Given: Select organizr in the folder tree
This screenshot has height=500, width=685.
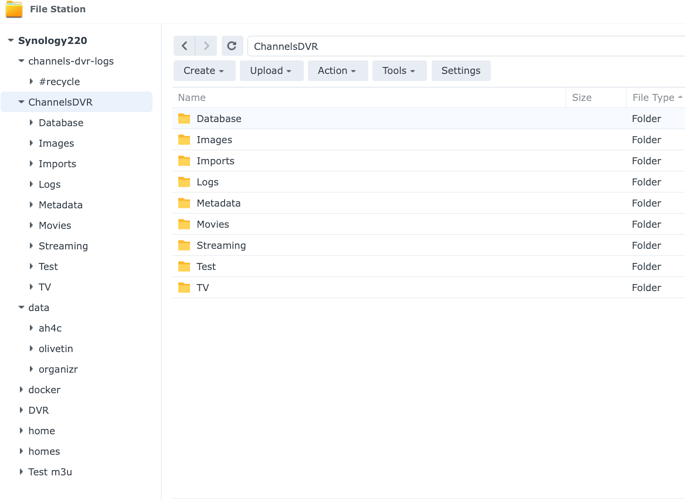Looking at the screenshot, I should (58, 369).
